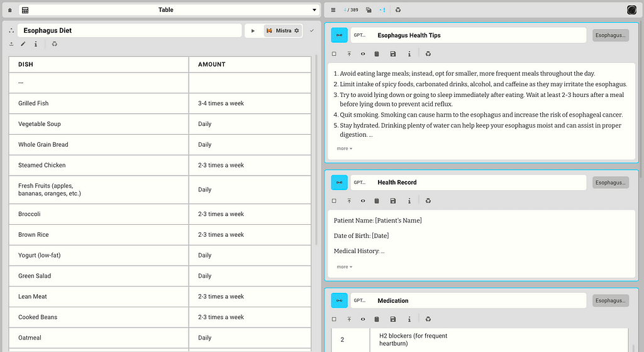Click move-to-top arrow on Health Record card
Image resolution: width=644 pixels, height=352 pixels.
pyautogui.click(x=349, y=201)
